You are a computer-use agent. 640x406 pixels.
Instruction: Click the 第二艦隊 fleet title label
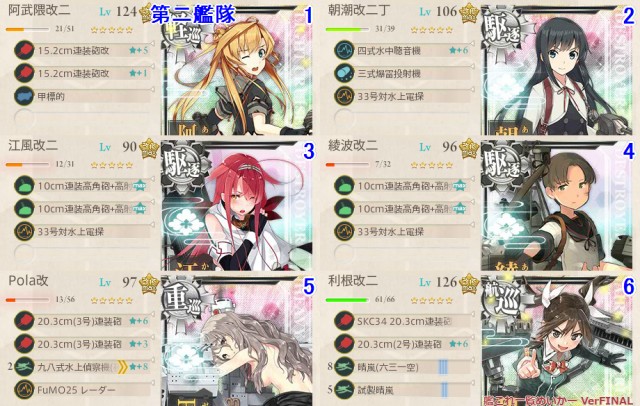pos(193,14)
